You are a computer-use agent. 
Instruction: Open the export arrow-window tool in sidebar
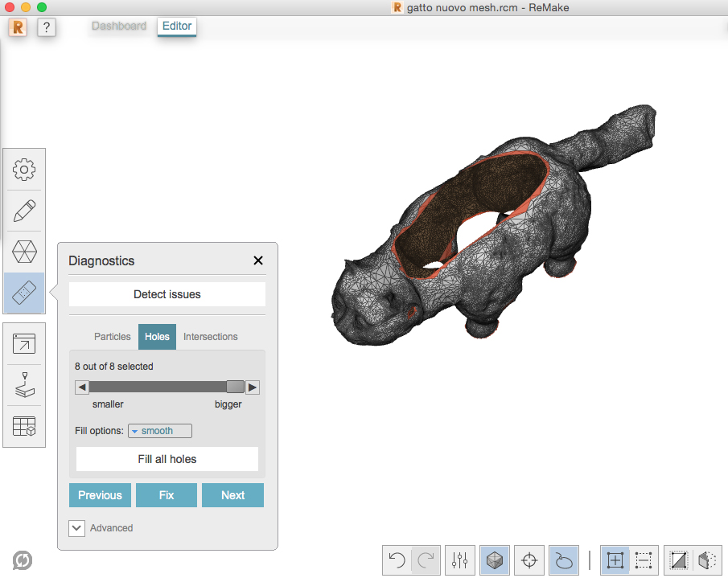(x=24, y=344)
